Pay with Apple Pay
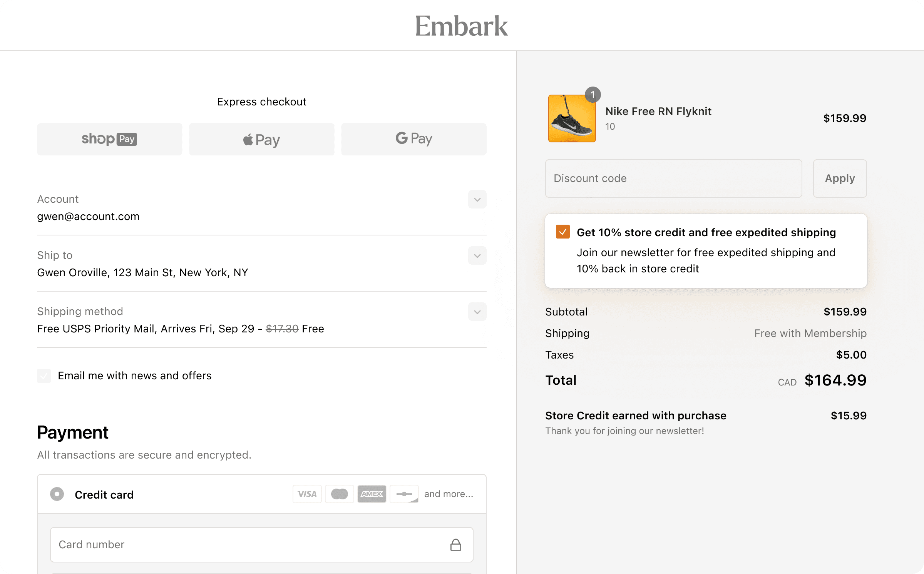Screen dimensions: 924x574 click(x=261, y=139)
